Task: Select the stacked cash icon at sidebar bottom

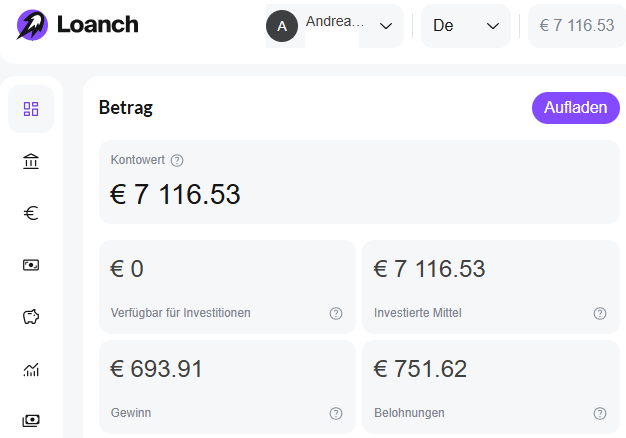Action: [x=31, y=420]
